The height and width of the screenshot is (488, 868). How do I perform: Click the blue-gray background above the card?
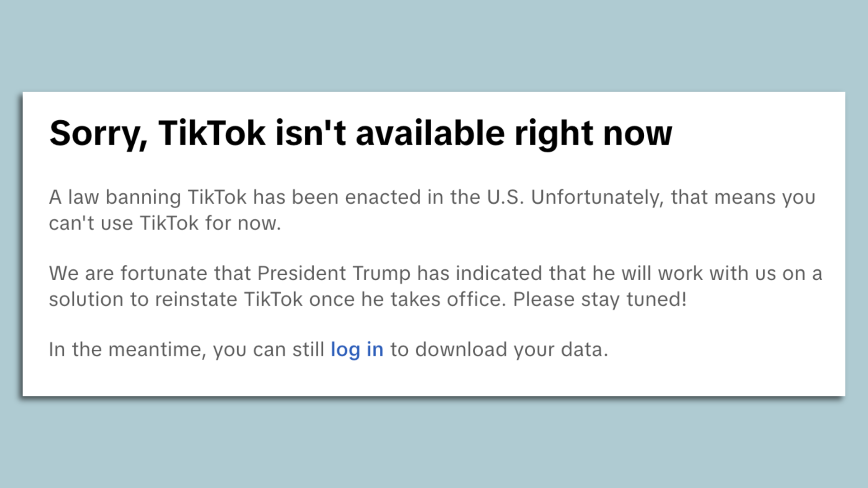[x=434, y=45]
